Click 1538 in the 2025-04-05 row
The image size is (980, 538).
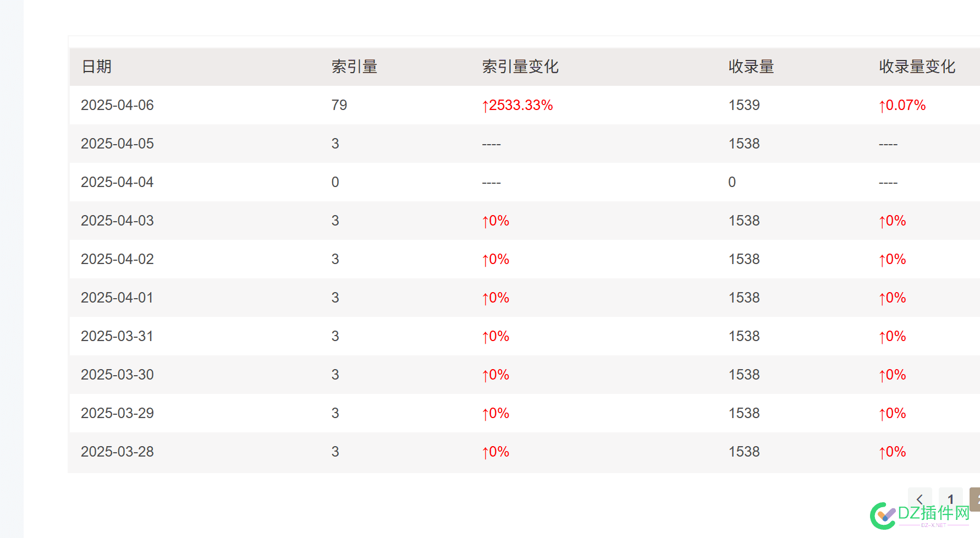[x=744, y=144]
